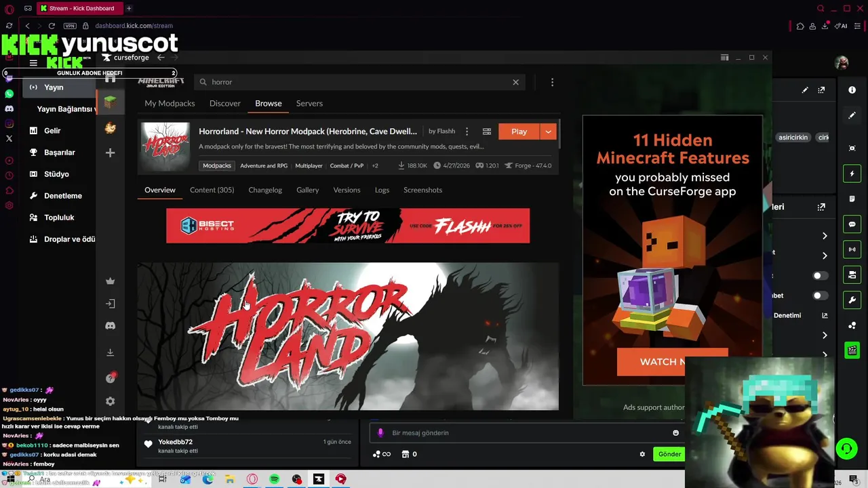The image size is (868, 488).
Task: Click the Horrorland modpack thumbnail
Action: [x=165, y=146]
